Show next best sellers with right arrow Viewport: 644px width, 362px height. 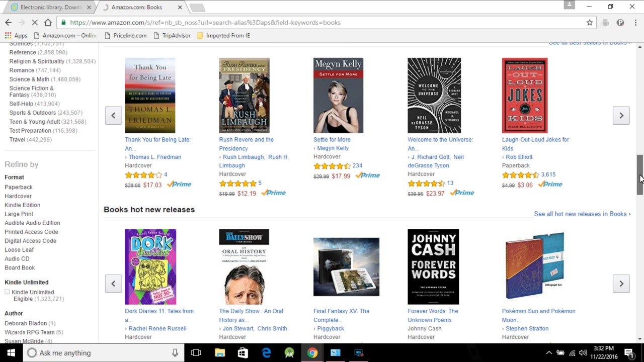(621, 116)
